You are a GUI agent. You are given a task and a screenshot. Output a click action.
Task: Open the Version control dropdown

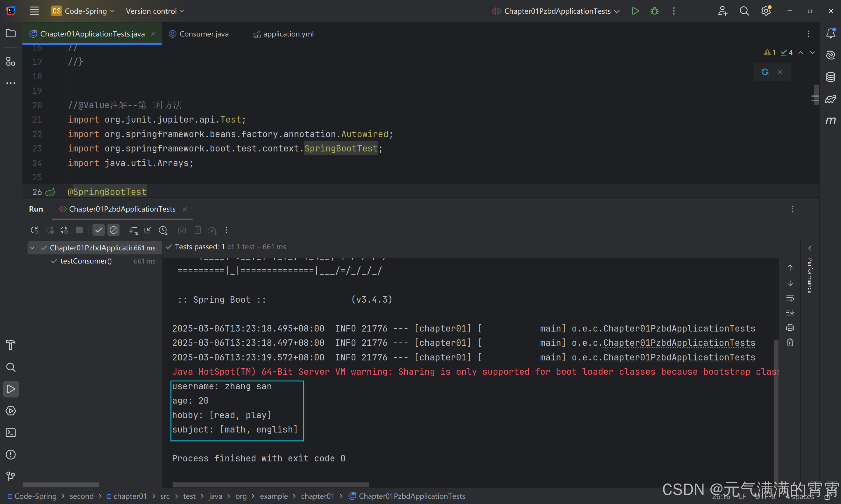point(155,11)
